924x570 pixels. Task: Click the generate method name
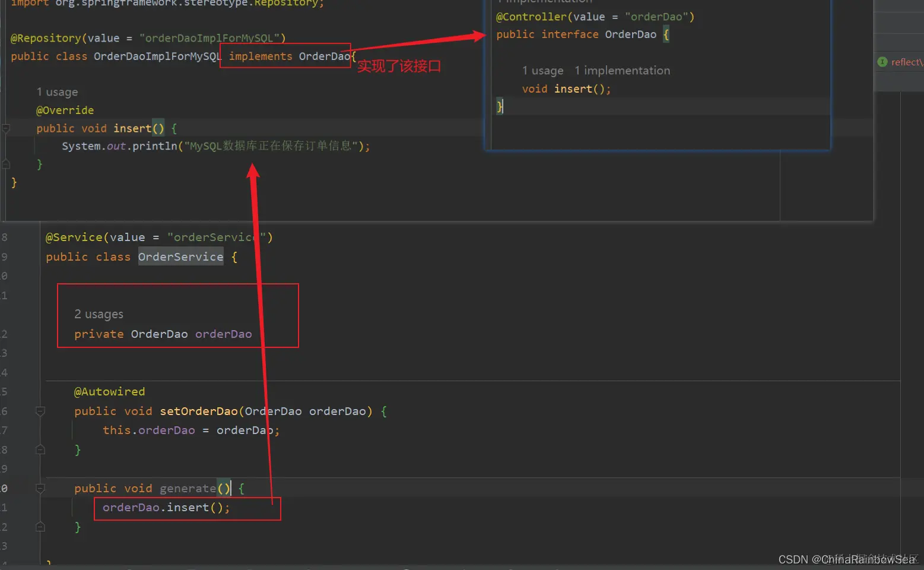pyautogui.click(x=188, y=488)
